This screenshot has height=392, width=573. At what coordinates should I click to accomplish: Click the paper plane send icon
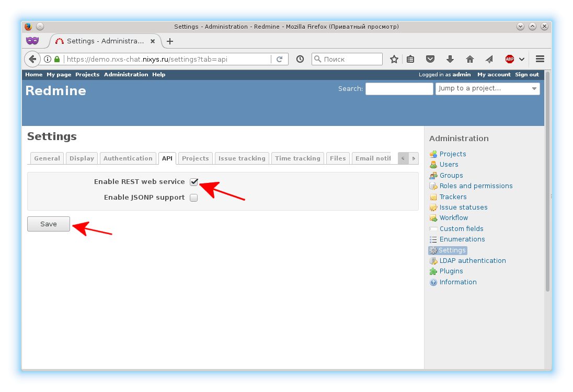click(x=490, y=59)
